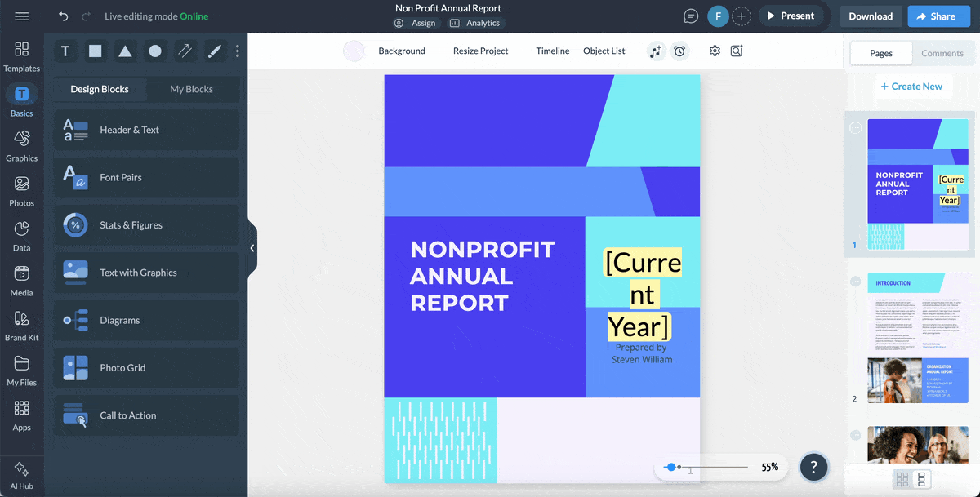Switch to the Comments tab
The height and width of the screenshot is (497, 980).
[x=942, y=53]
